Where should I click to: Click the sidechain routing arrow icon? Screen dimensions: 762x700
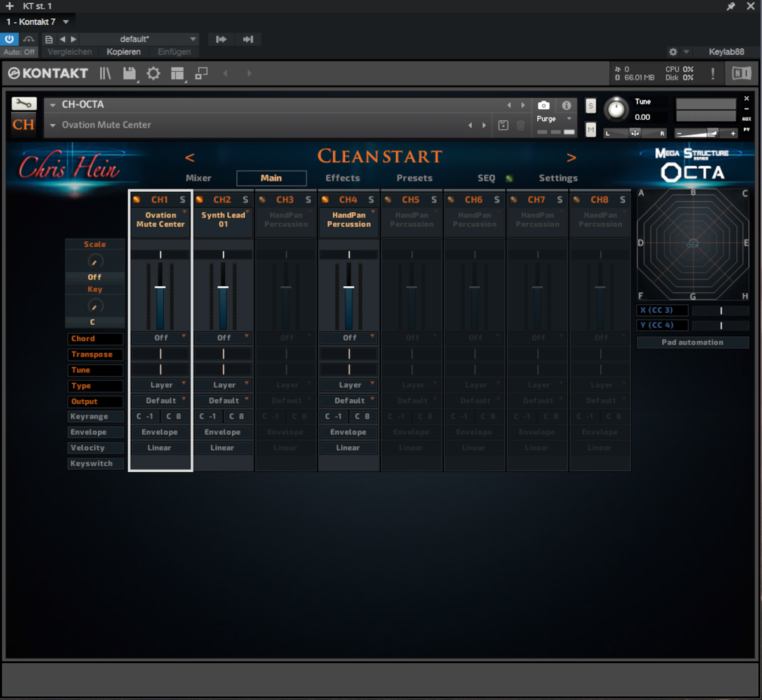coord(221,39)
